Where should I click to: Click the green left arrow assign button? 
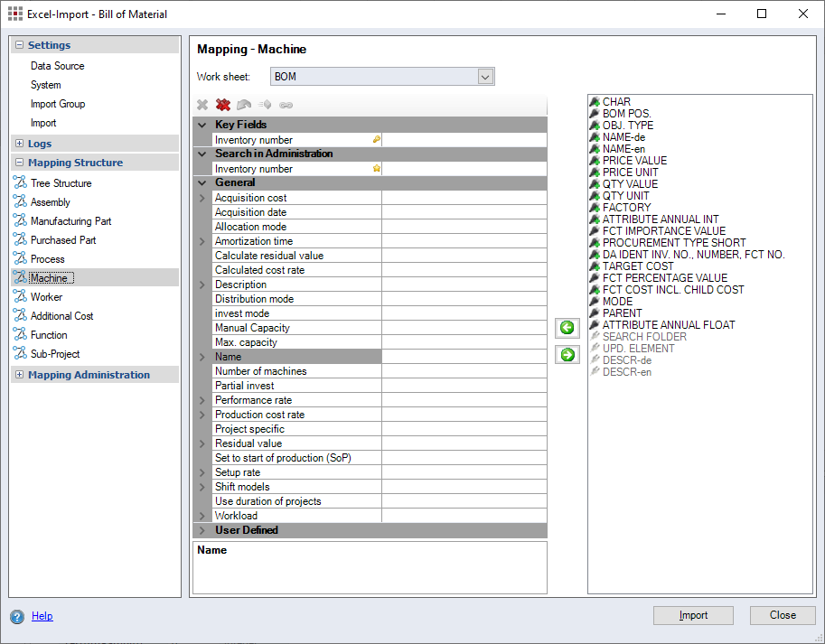point(567,328)
